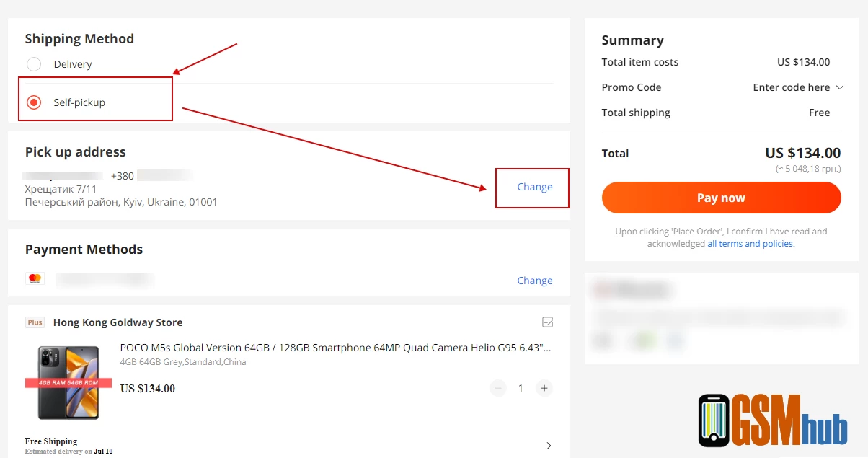Open the order note icon for the store
This screenshot has width=868, height=458.
[547, 322]
